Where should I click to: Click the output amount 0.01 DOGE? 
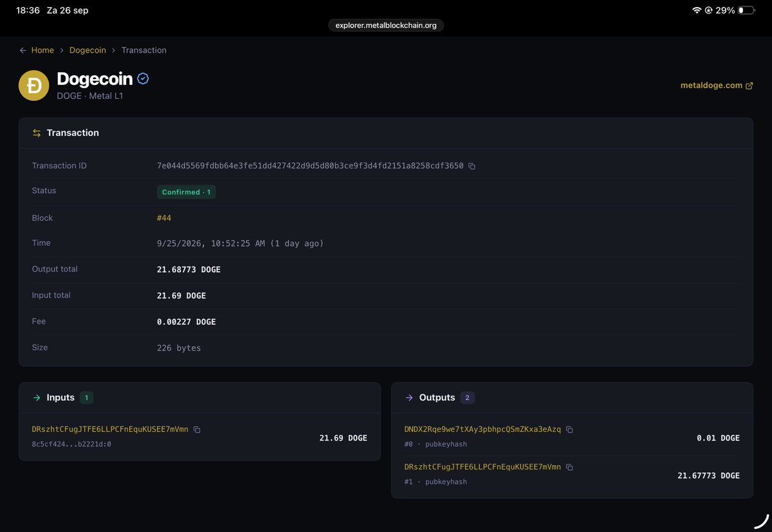click(x=718, y=438)
